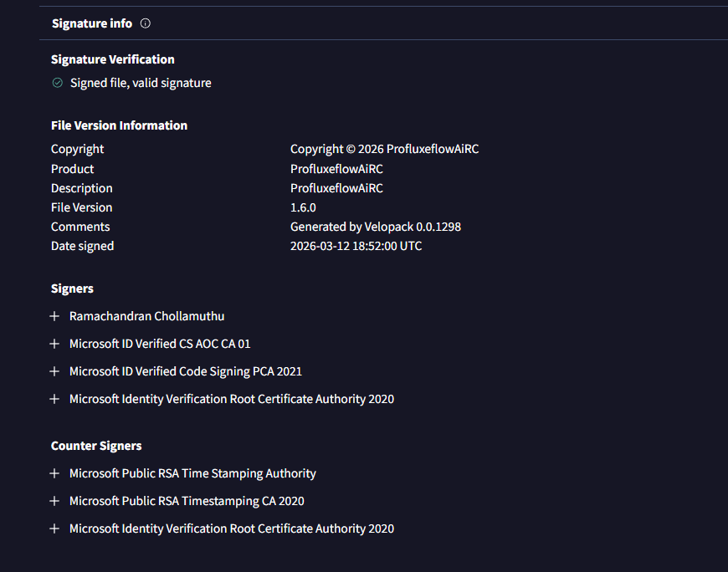Viewport: 728px width, 572px height.
Task: Expand Counter Signers root certificate authority 2020 entry
Action: [x=54, y=529]
